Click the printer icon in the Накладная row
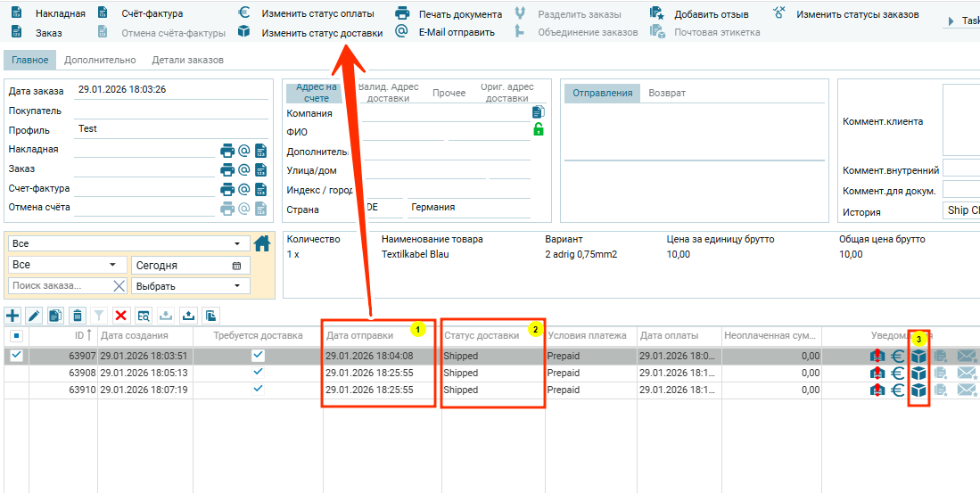Viewport: 980px width, 493px height. point(227,151)
